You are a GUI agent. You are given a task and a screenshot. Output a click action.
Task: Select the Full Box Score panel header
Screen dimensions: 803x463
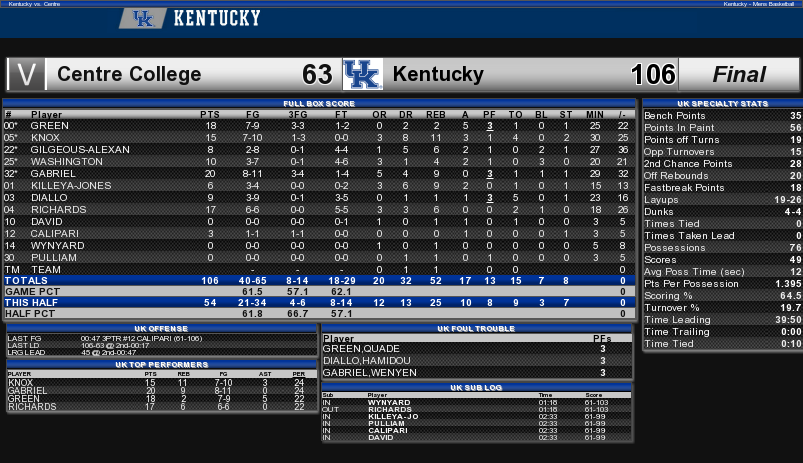[x=319, y=103]
